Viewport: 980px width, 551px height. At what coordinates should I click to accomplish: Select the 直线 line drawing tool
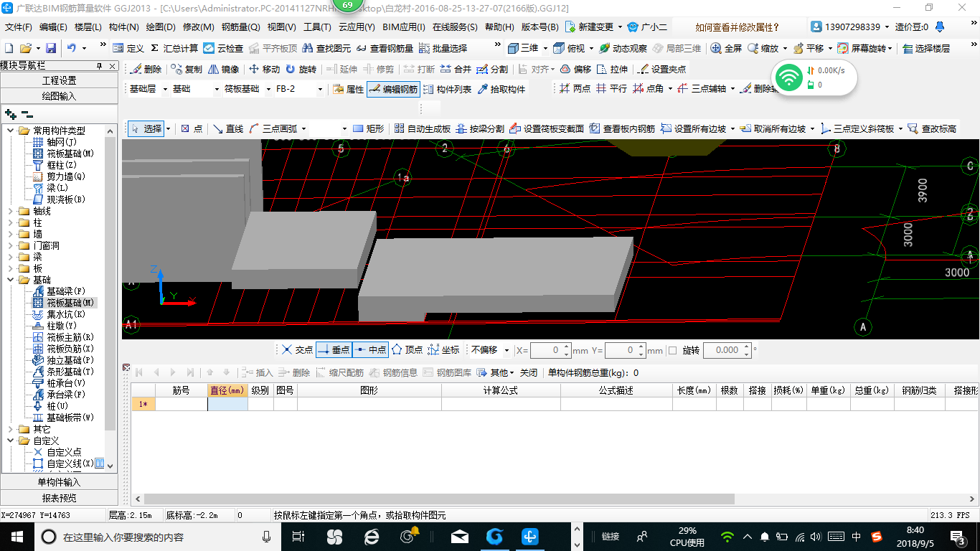(x=228, y=128)
